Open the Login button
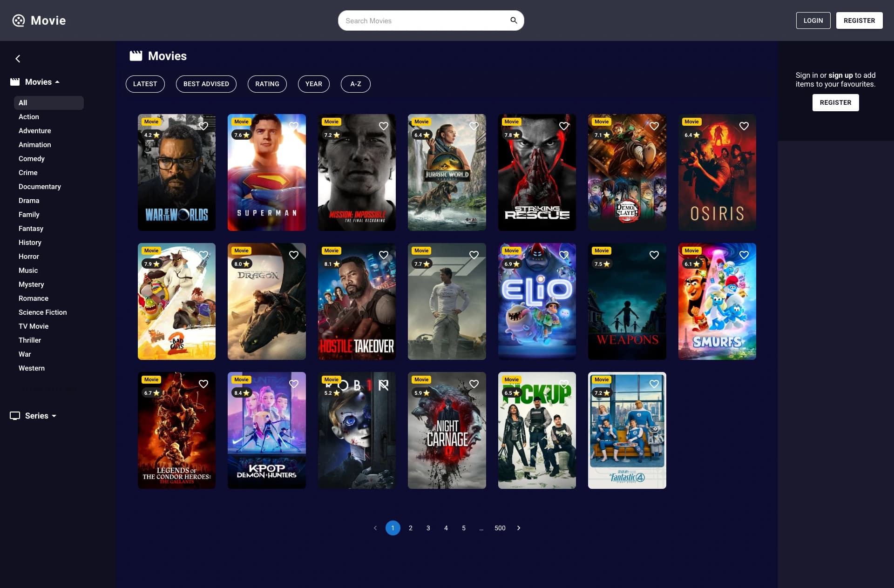Viewport: 894px width, 588px height. [813, 20]
